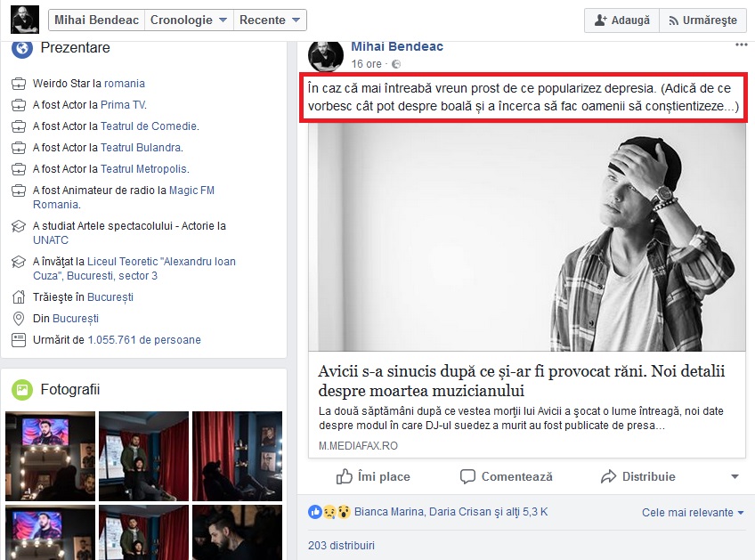Open the Teatrul de Comedie link
755x560 pixels.
[148, 126]
